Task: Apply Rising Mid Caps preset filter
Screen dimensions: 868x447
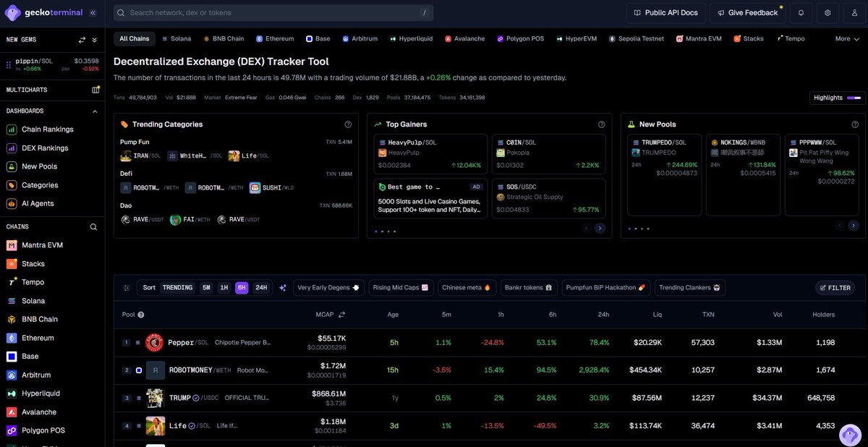Action: 401,288
